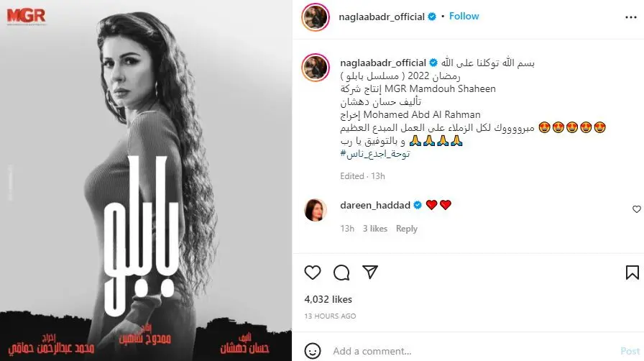The image size is (644, 361).
Task: Click the caption author avatar
Action: click(316, 68)
